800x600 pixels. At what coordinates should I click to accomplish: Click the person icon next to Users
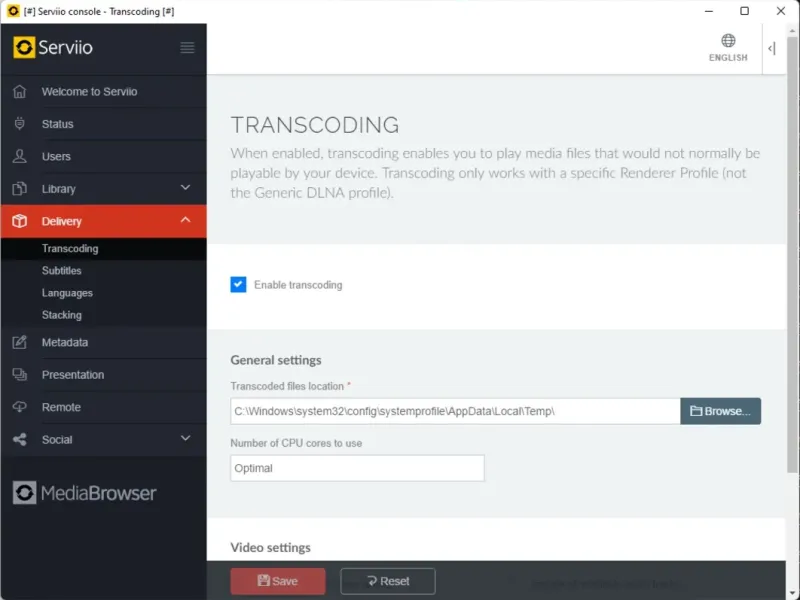[x=19, y=156]
